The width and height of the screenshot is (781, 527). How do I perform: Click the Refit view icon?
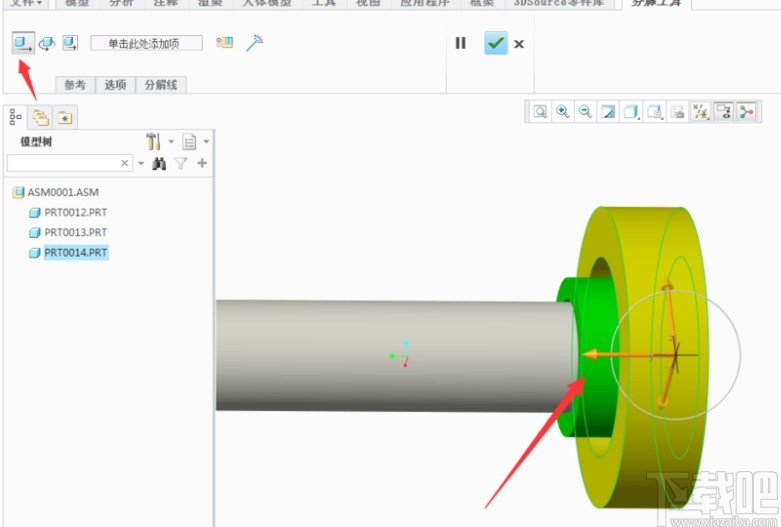coord(540,112)
